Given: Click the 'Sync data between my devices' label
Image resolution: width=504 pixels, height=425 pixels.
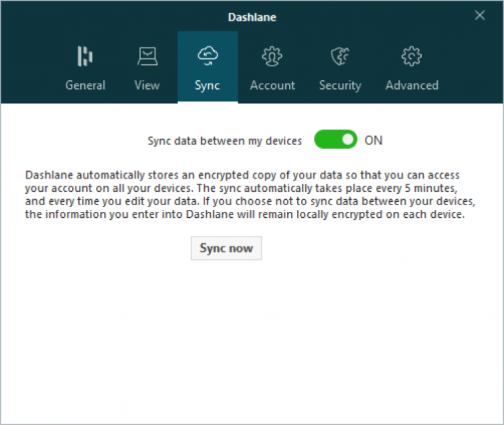Looking at the screenshot, I should coord(225,141).
